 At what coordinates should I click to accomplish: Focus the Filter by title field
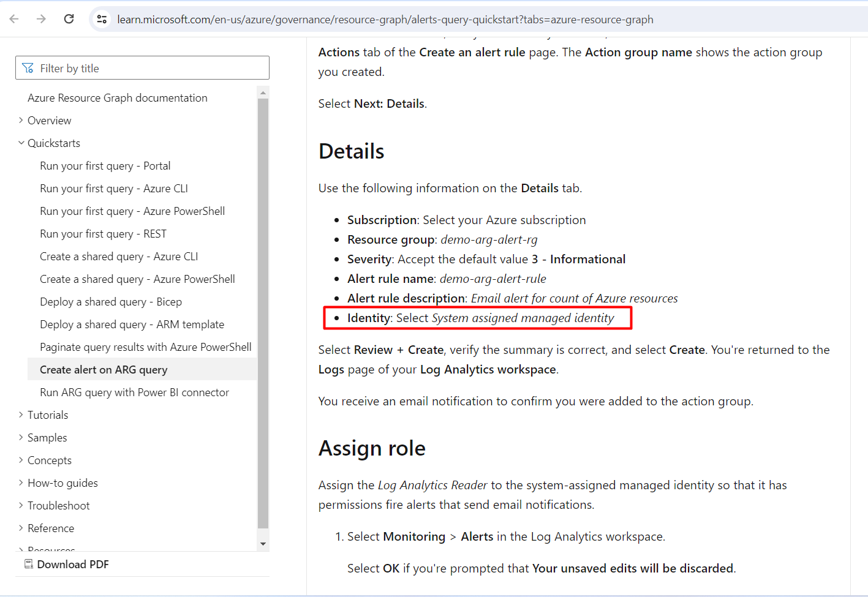click(142, 68)
